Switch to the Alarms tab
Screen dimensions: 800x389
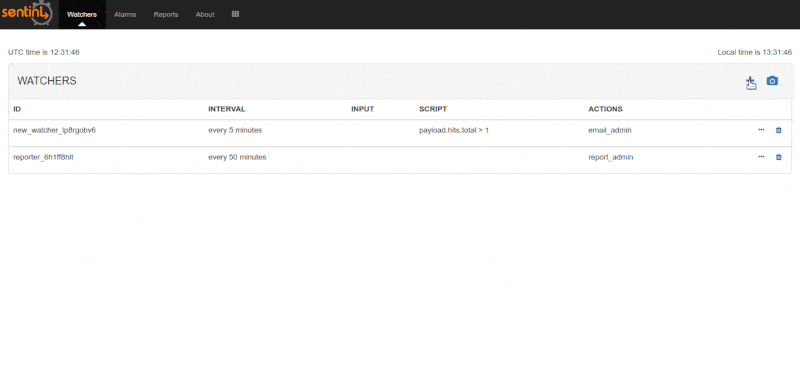[125, 14]
